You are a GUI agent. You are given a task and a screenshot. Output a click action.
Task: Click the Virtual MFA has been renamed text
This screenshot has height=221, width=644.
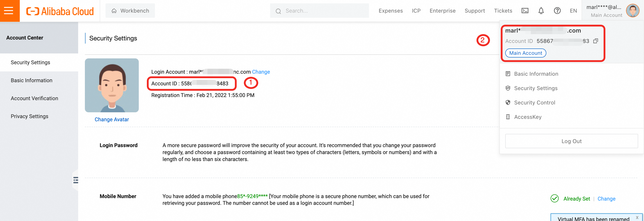coord(593,219)
